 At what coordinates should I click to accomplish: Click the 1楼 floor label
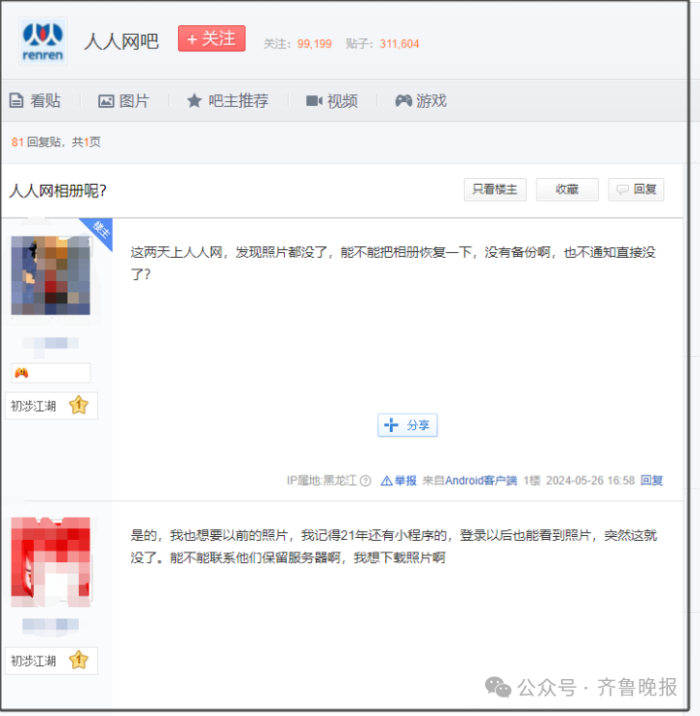[x=532, y=480]
